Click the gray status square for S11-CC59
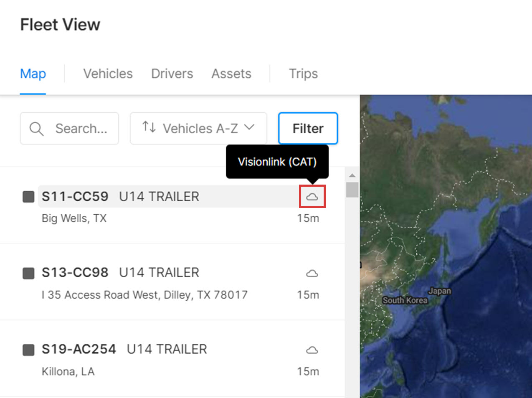Image resolution: width=532 pixels, height=398 pixels. tap(28, 197)
